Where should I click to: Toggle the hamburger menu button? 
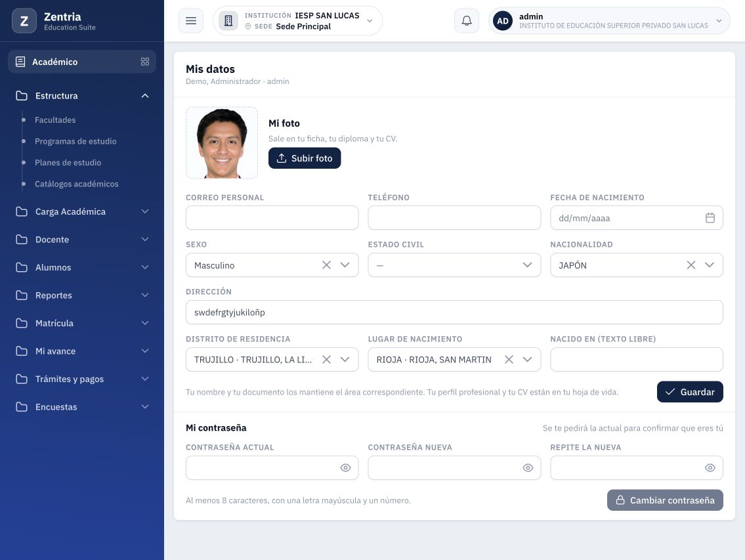click(191, 21)
